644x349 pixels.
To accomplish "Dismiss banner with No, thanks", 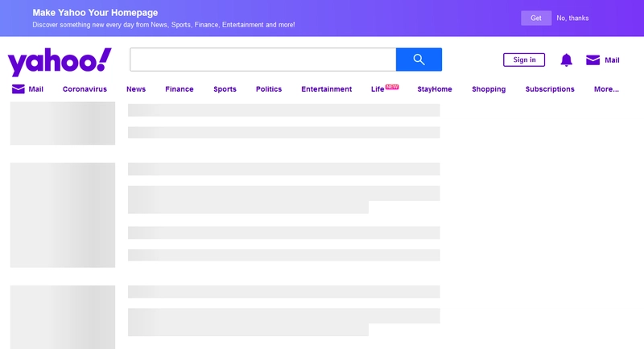I will [572, 18].
